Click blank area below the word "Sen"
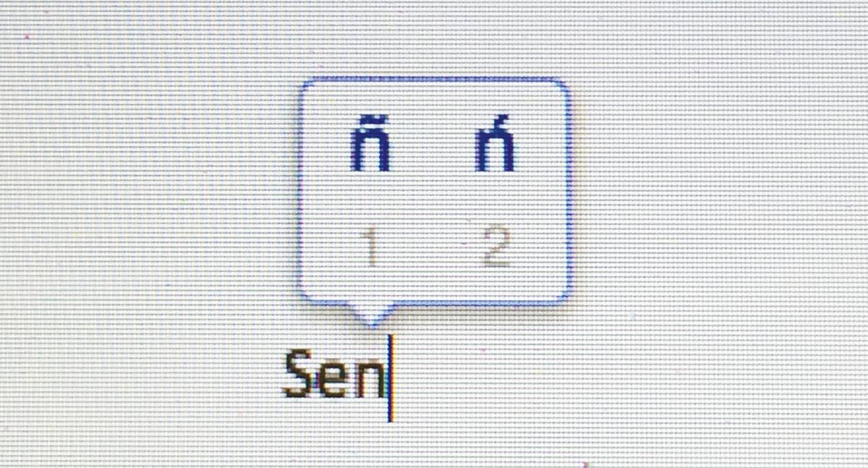Screen dimensions: 868x468 tap(335, 438)
